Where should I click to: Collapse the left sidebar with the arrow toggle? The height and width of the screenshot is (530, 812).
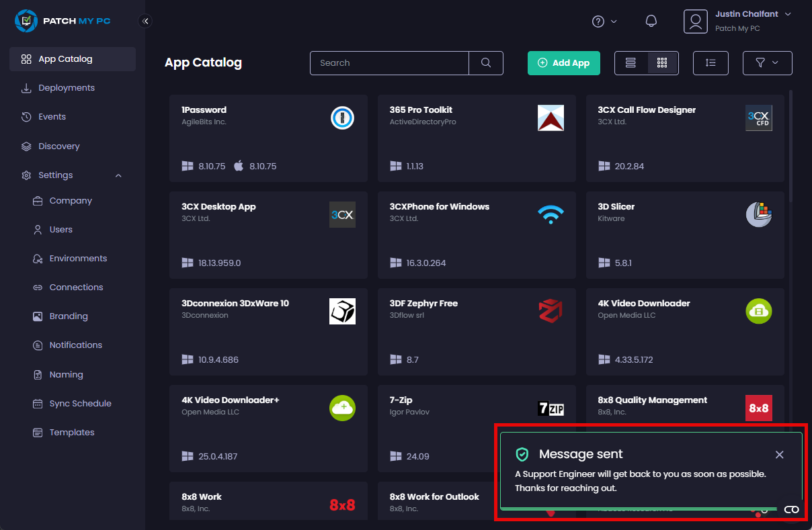coord(145,21)
